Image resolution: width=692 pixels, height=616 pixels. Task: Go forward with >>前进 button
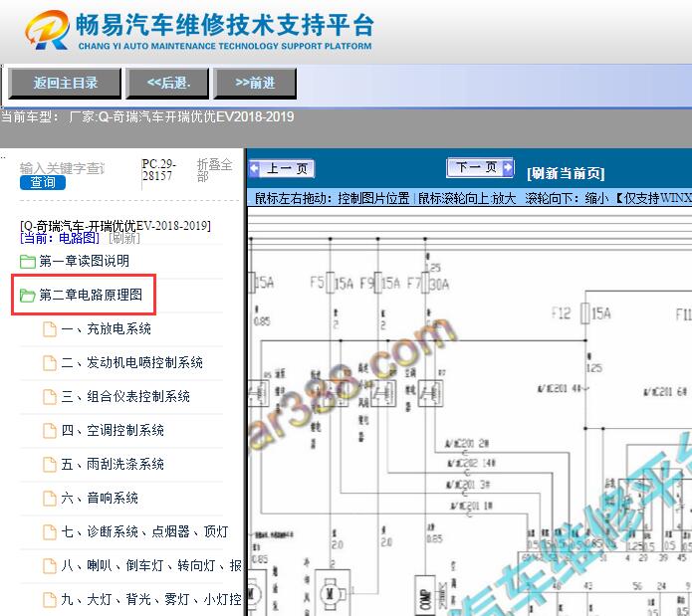coord(255,83)
